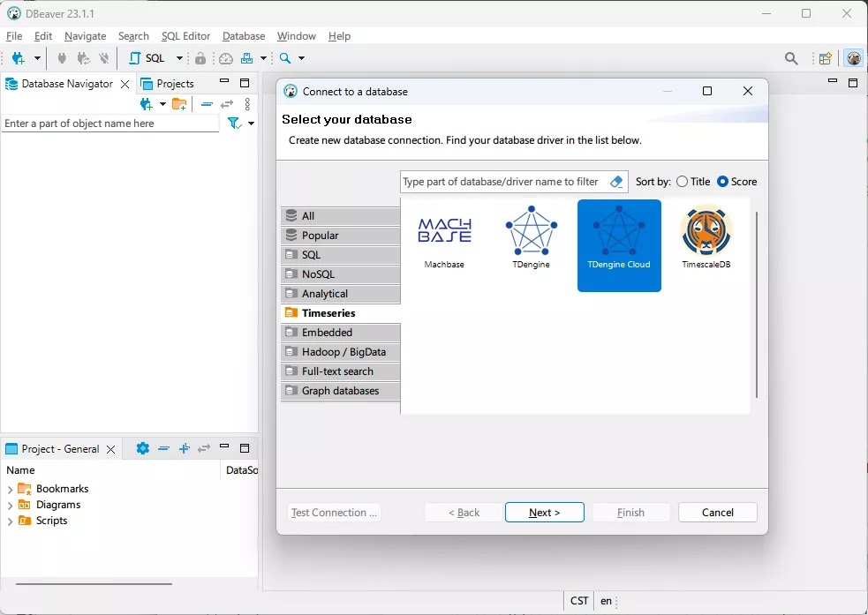Open the Database menu
The height and width of the screenshot is (615, 868).
(x=243, y=36)
